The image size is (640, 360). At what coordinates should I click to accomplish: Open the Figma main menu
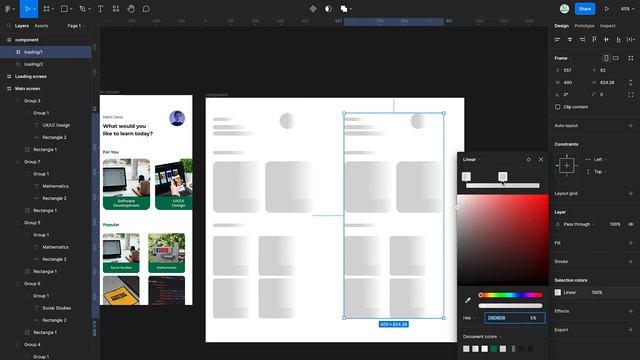pos(8,9)
